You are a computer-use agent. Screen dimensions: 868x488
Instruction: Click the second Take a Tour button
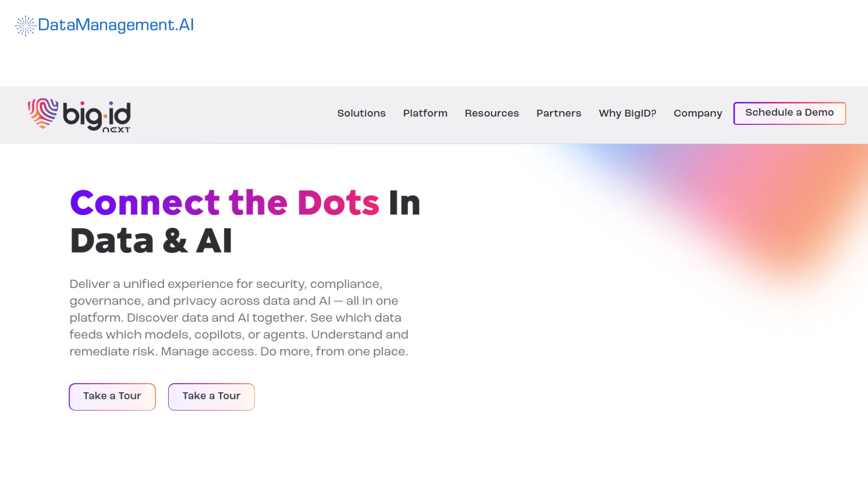[211, 396]
